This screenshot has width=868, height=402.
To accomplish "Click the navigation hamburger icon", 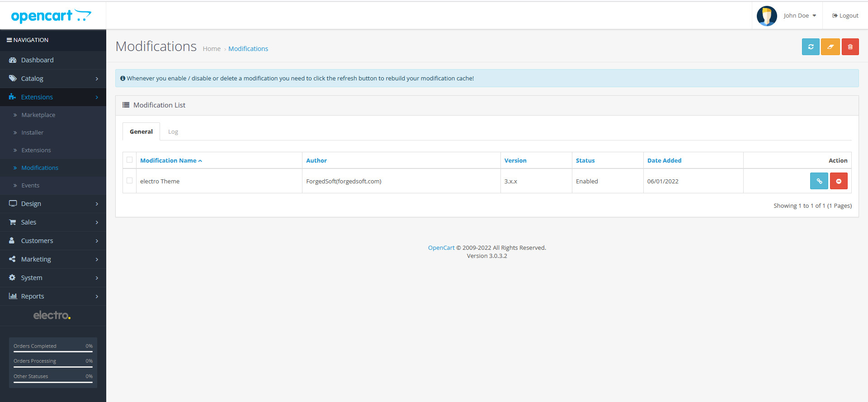I will (9, 40).
